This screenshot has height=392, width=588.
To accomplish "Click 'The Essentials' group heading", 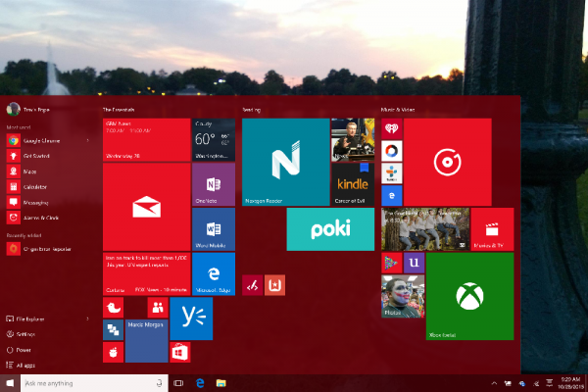I will point(119,110).
